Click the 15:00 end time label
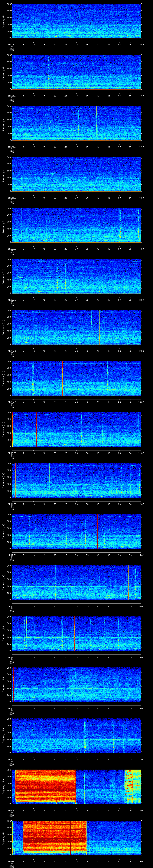The image size is (153, 868). (141, 657)
